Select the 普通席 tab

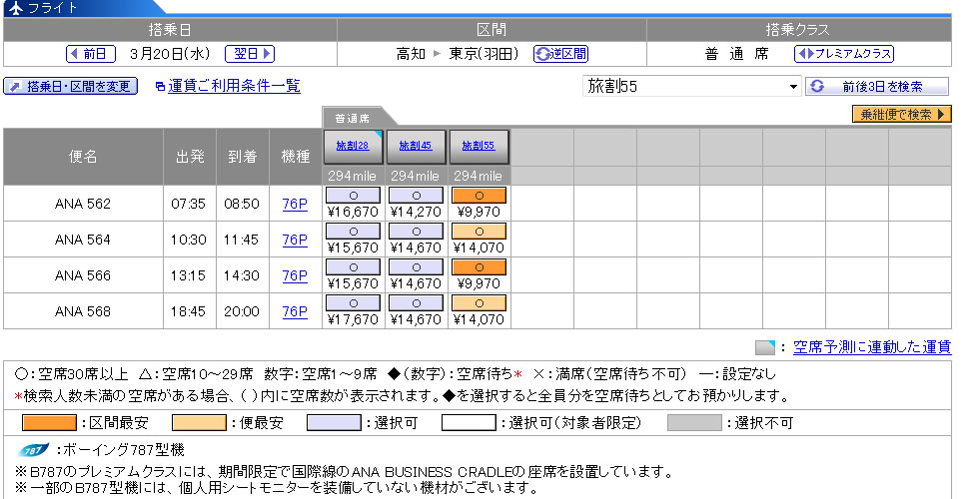353,118
